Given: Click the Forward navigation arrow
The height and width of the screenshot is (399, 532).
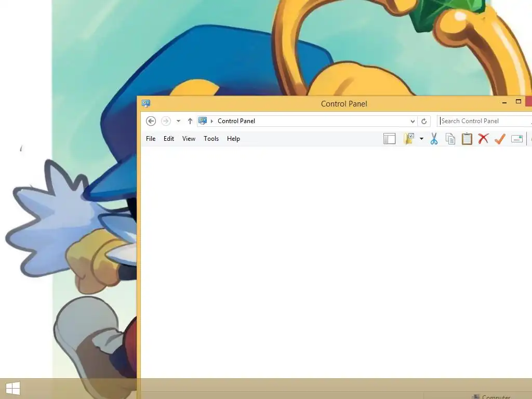Looking at the screenshot, I should tap(166, 121).
